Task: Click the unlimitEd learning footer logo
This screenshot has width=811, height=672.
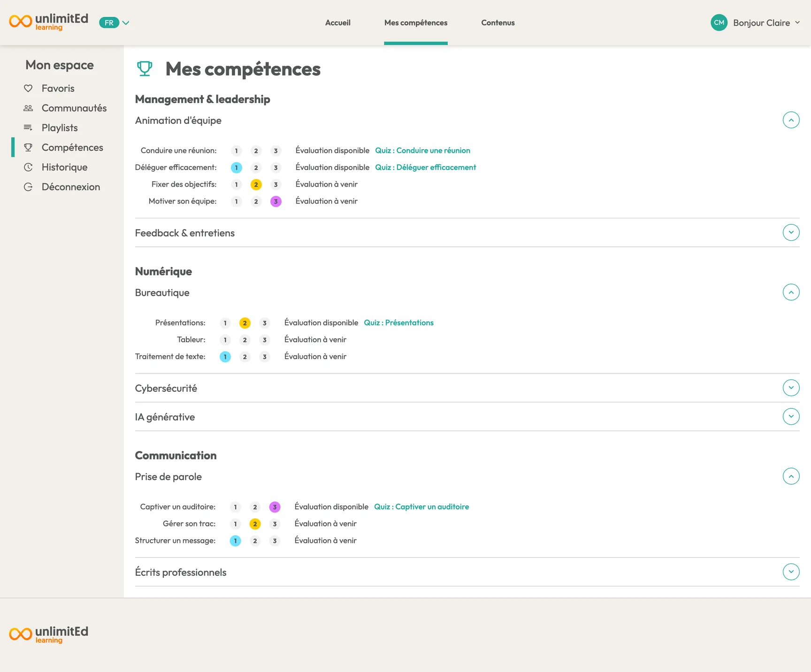Action: click(49, 635)
